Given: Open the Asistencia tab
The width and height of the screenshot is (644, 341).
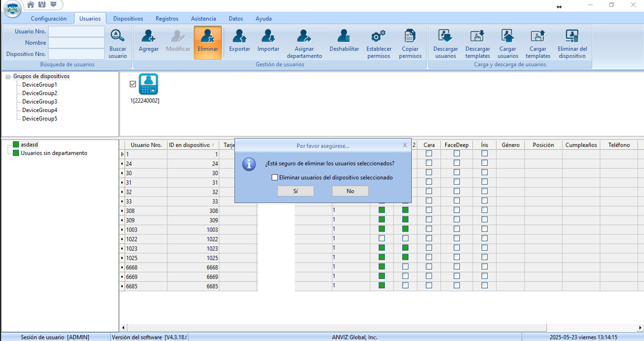Looking at the screenshot, I should coord(203,18).
